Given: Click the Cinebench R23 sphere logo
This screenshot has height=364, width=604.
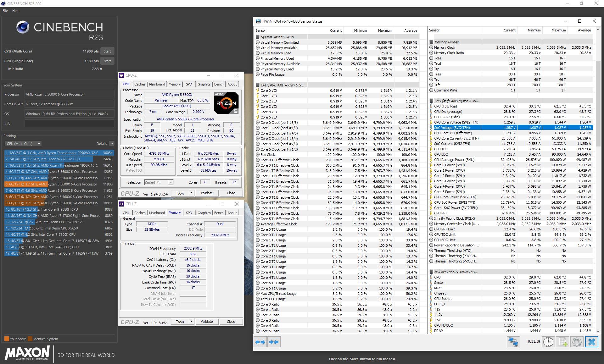Looking at the screenshot, I should (x=23, y=27).
